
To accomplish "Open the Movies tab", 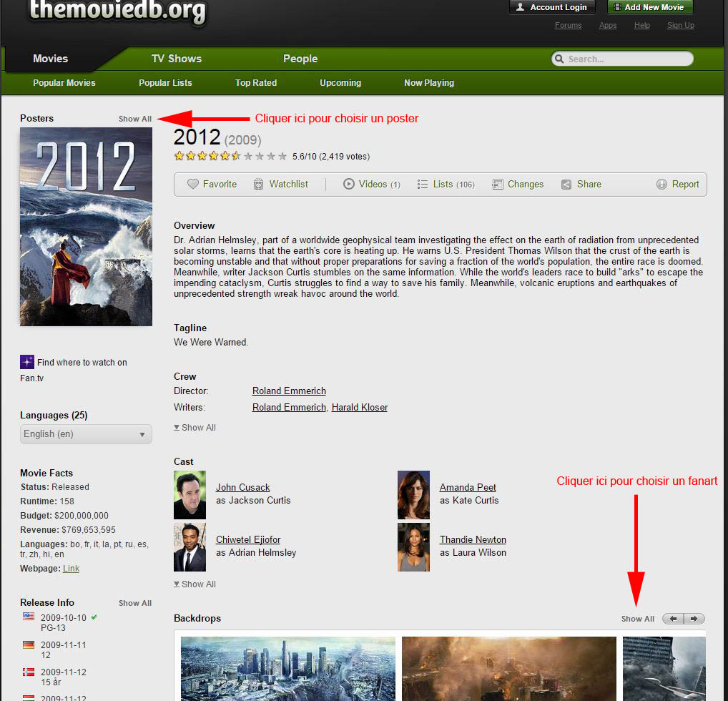I will pos(50,59).
